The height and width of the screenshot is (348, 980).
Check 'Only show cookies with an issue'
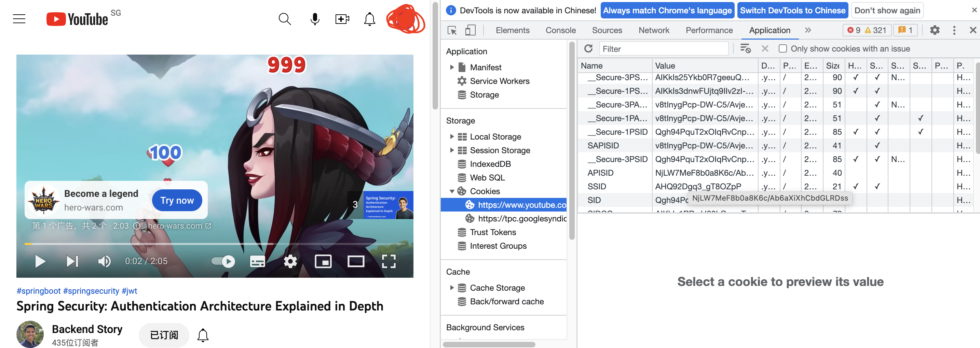[782, 49]
